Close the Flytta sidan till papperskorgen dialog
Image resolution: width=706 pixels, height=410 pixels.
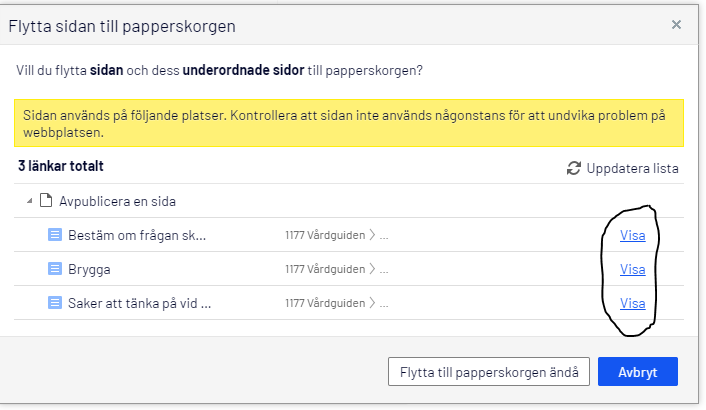[677, 25]
